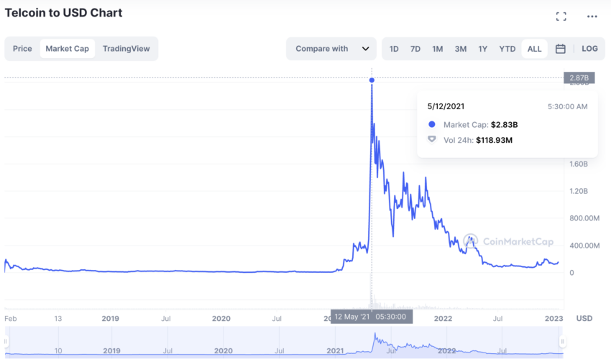
Task: Click the Telcoin to USD Chart heading
Action: (63, 13)
